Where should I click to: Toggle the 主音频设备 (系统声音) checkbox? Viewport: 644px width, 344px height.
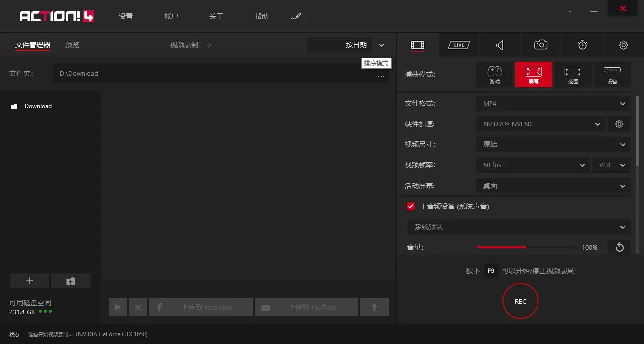point(411,206)
